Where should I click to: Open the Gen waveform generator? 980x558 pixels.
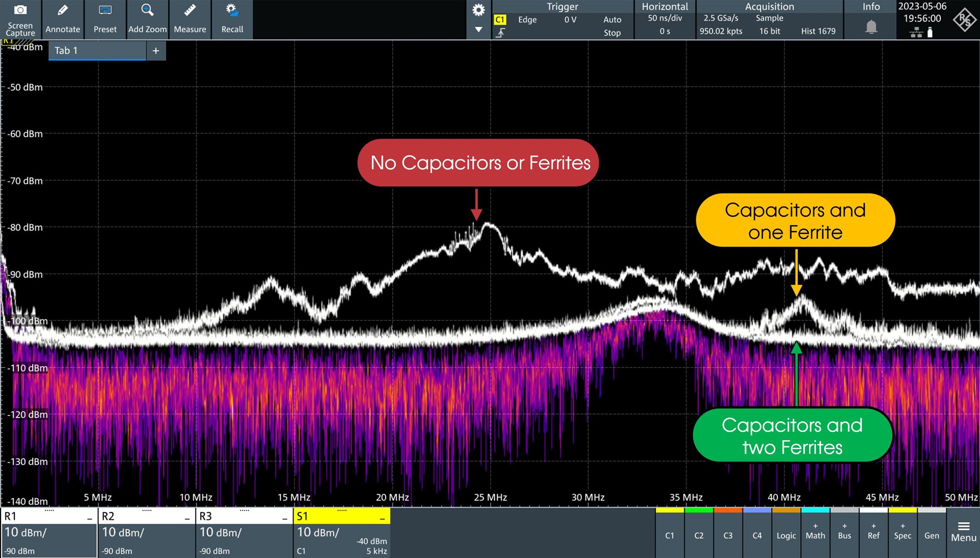(x=932, y=534)
